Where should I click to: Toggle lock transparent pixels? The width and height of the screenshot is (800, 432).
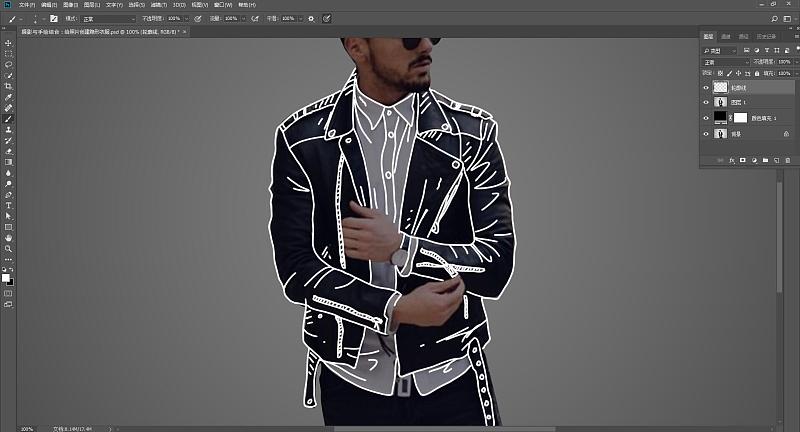(720, 73)
